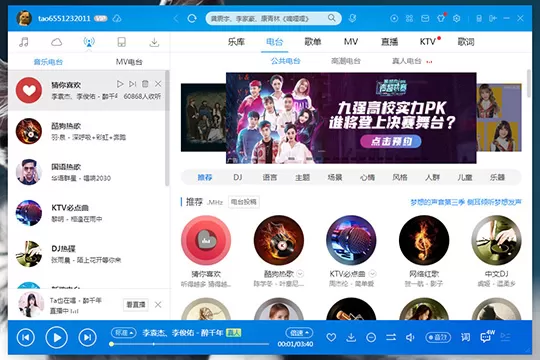This screenshot has width=540, height=360.
Task: Click the 看直播 button
Action: click(x=136, y=305)
